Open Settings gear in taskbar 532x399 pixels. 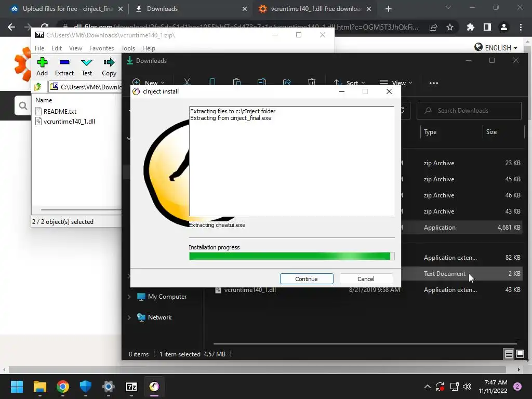[109, 387]
